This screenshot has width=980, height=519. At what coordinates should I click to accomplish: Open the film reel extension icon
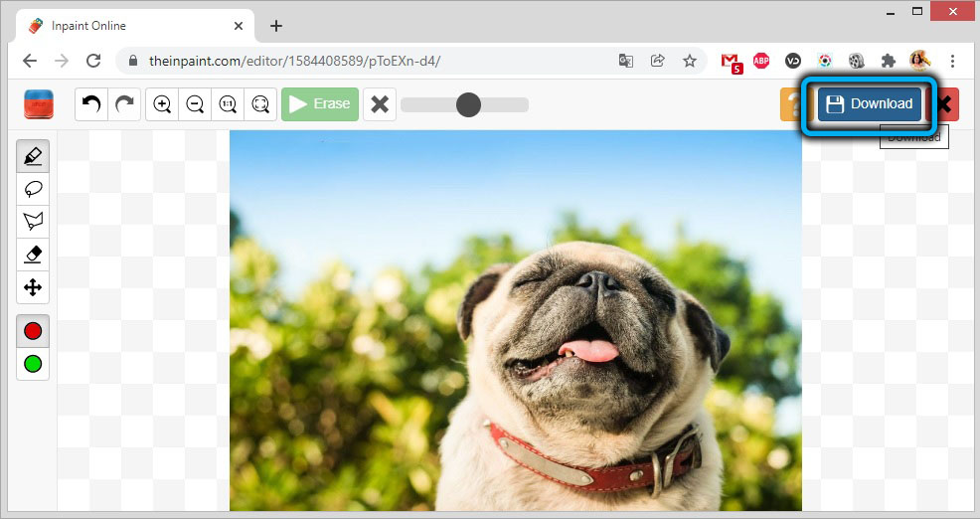click(x=856, y=61)
